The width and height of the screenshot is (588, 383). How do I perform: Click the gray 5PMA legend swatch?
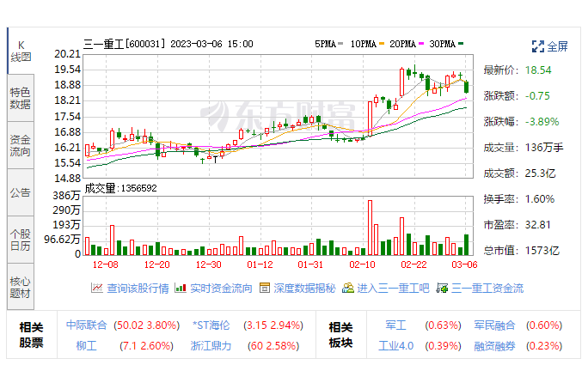[x=340, y=44]
